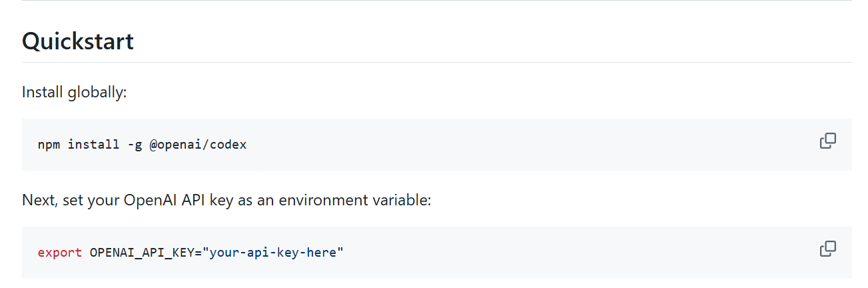Click the OPENAI_API_KEY variable name
This screenshot has height=288, width=868.
tap(142, 253)
